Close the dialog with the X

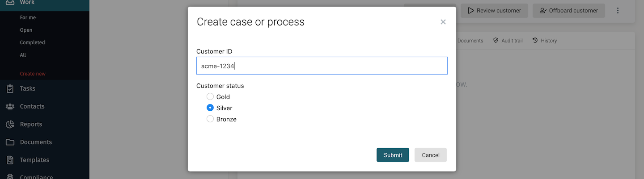(443, 22)
